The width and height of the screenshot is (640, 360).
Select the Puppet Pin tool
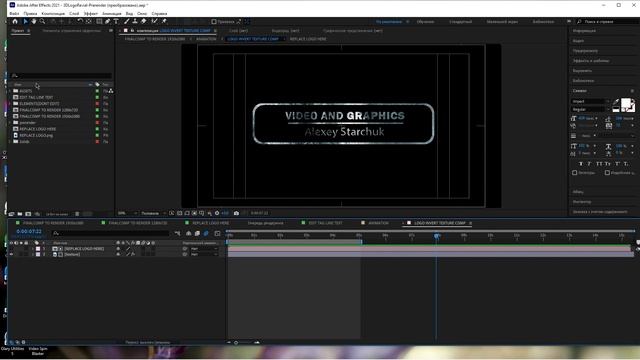coord(164,21)
